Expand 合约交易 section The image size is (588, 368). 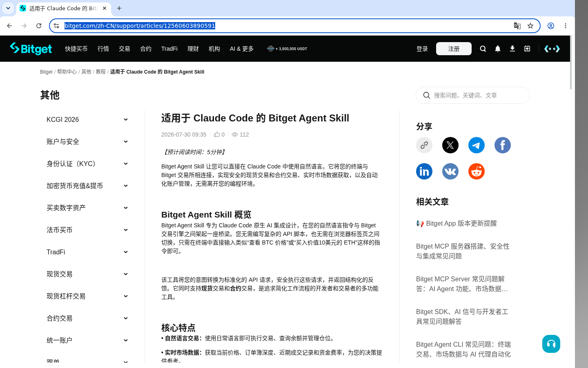click(x=87, y=318)
